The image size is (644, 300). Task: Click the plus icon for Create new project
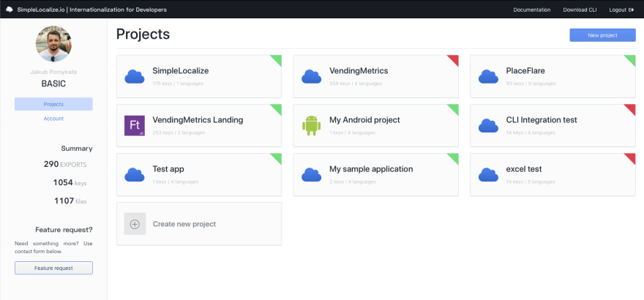click(x=135, y=224)
